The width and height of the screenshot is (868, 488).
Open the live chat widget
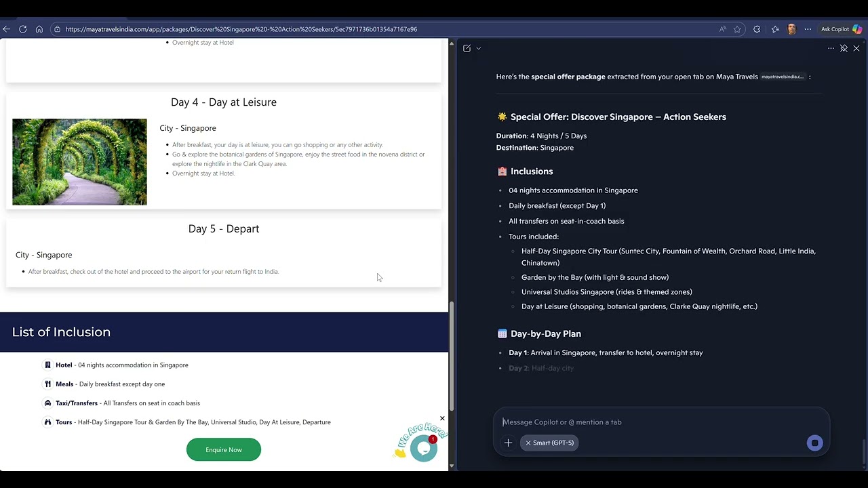424,448
